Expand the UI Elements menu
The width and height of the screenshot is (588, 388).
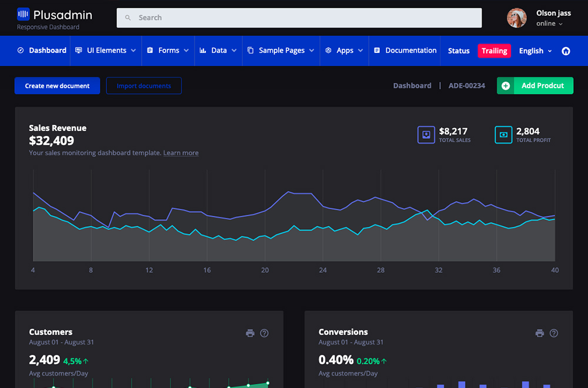click(x=106, y=51)
